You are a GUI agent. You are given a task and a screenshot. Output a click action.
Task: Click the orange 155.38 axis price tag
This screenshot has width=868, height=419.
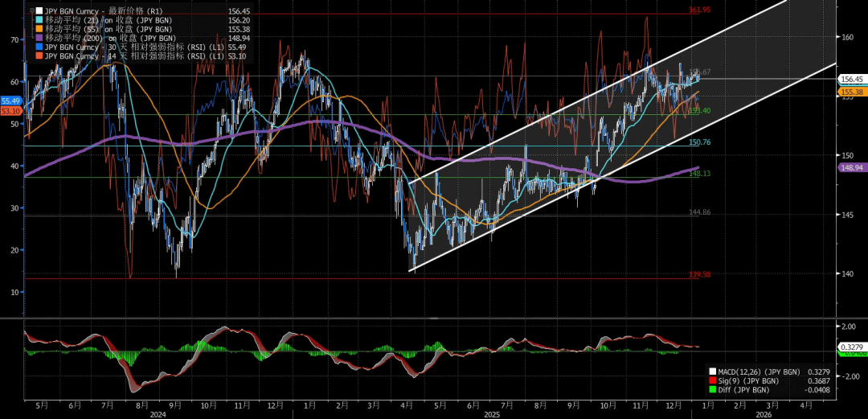(851, 92)
